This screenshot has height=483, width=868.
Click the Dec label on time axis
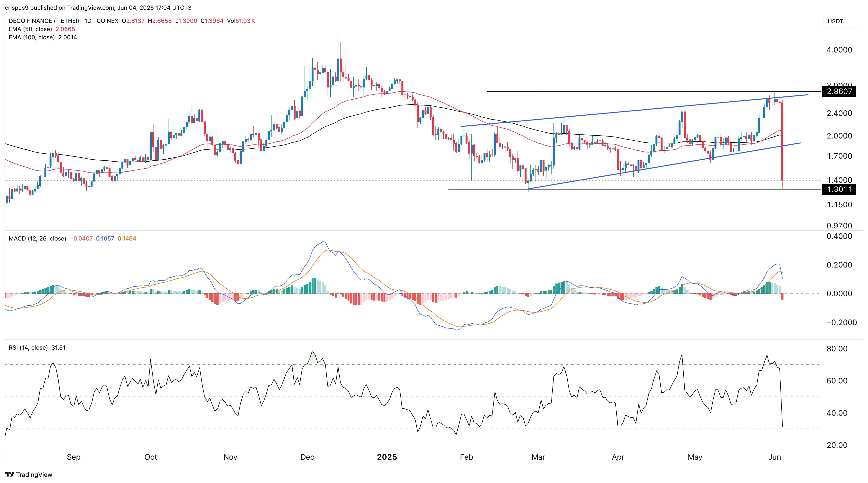click(x=307, y=457)
